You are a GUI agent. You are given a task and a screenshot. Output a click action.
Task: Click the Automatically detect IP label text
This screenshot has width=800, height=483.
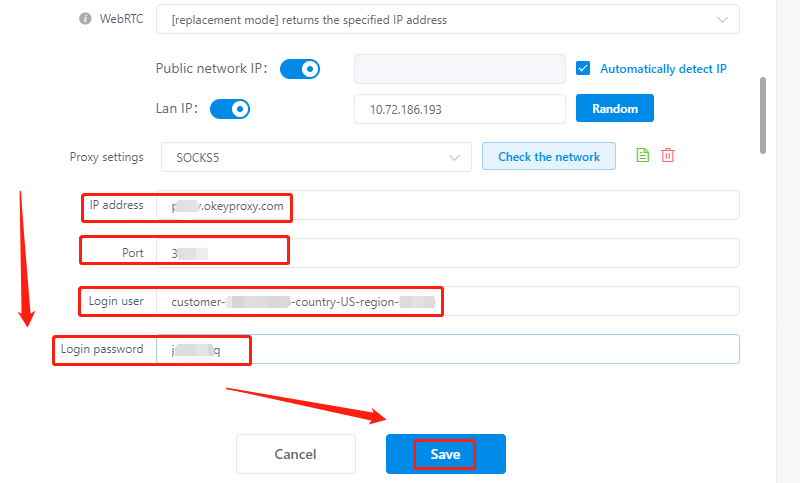pyautogui.click(x=663, y=69)
